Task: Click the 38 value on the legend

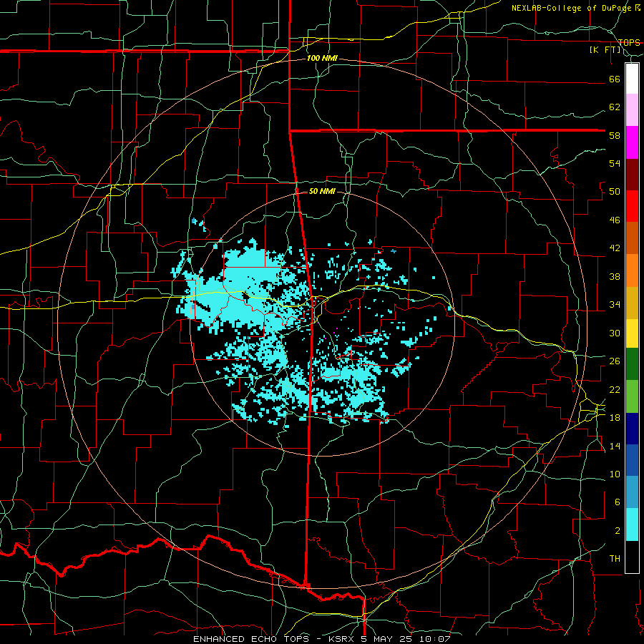Action: (615, 276)
